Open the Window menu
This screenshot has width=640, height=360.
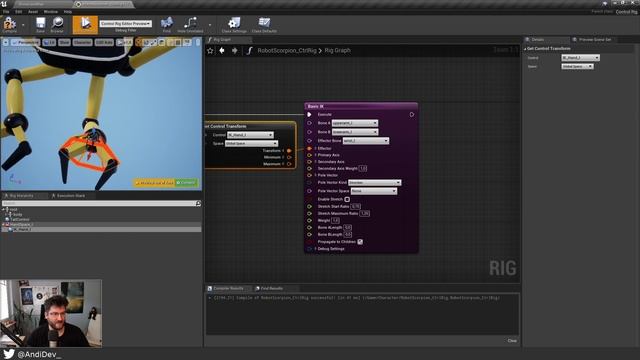tap(51, 11)
